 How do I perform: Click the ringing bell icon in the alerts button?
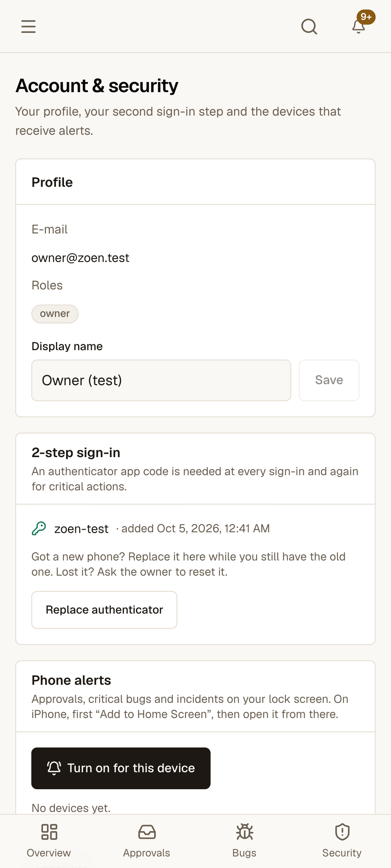(54, 768)
